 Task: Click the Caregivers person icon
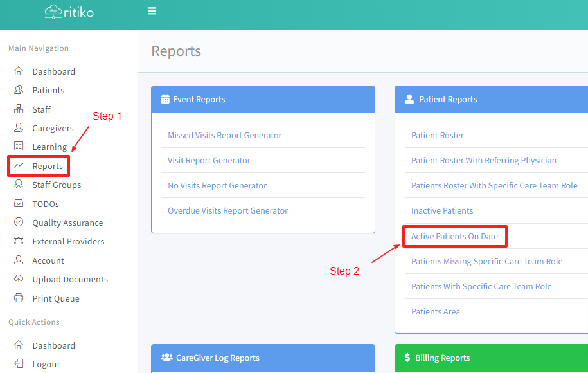point(19,128)
